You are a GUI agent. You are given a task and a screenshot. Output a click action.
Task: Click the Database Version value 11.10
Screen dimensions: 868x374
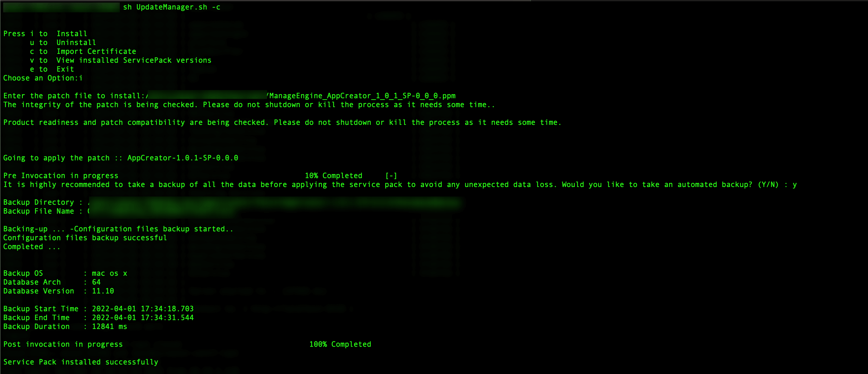[x=103, y=291]
